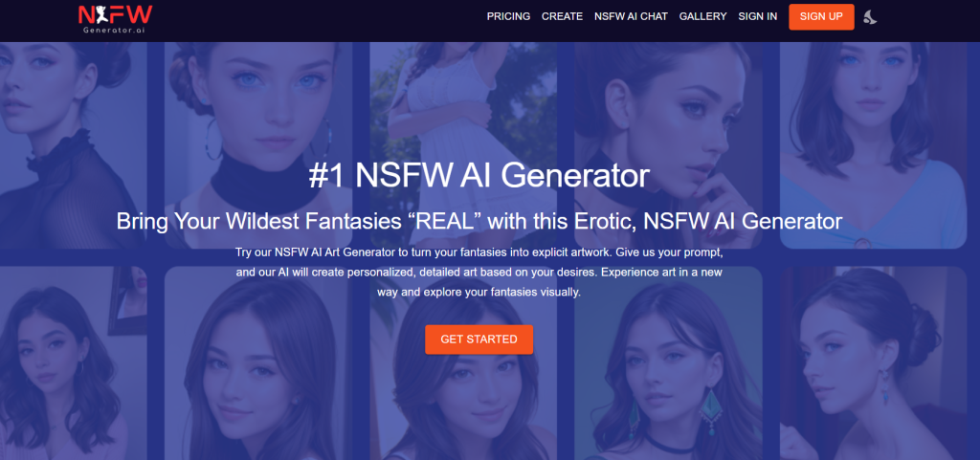This screenshot has height=460, width=980.
Task: Open the portrait wearing a light blue V-neck top
Action: tap(873, 145)
